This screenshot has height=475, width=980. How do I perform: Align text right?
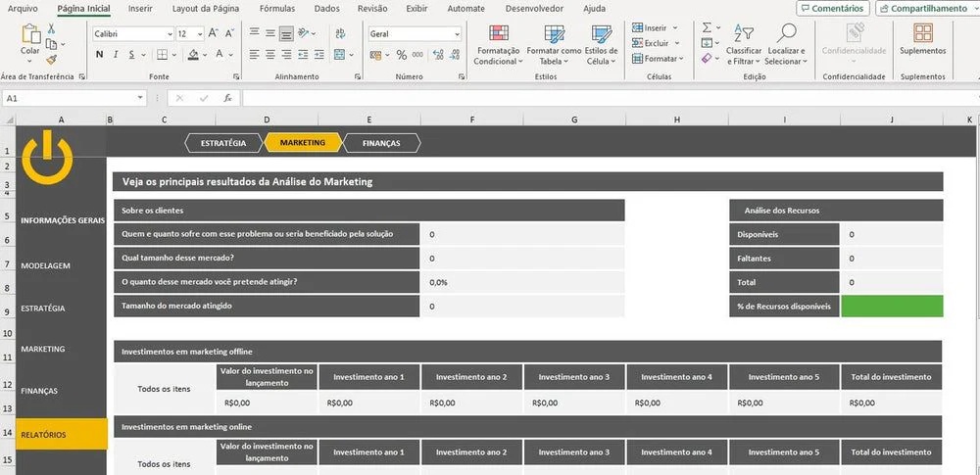286,55
